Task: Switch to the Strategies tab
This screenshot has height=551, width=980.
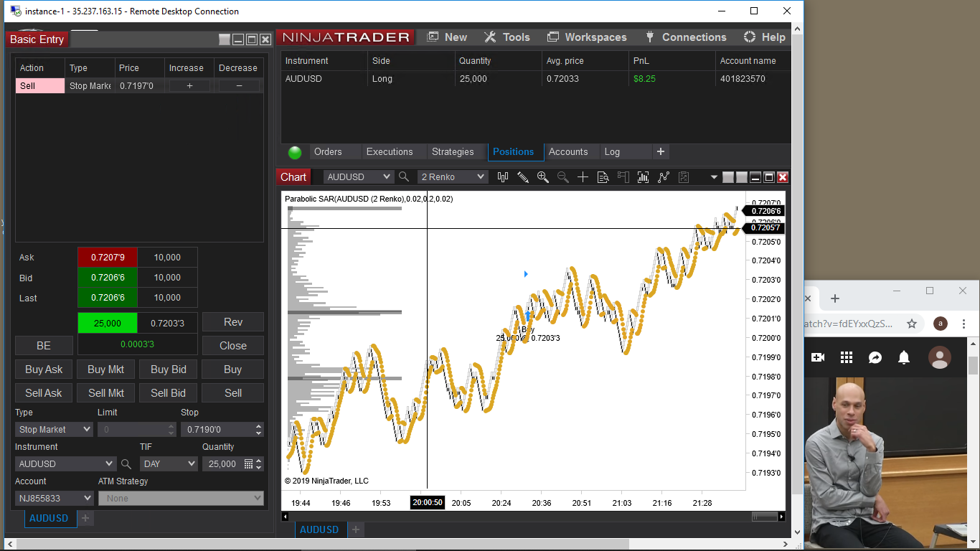Action: 453,152
